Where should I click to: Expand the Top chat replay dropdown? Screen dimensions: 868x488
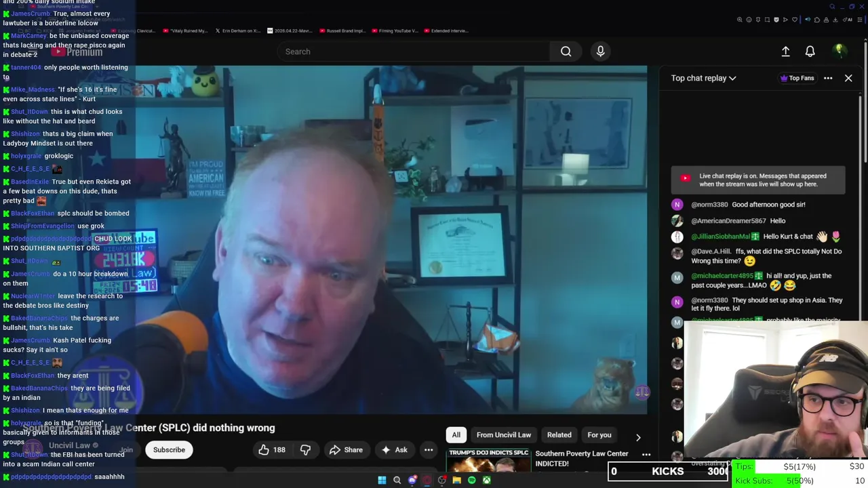tap(703, 78)
